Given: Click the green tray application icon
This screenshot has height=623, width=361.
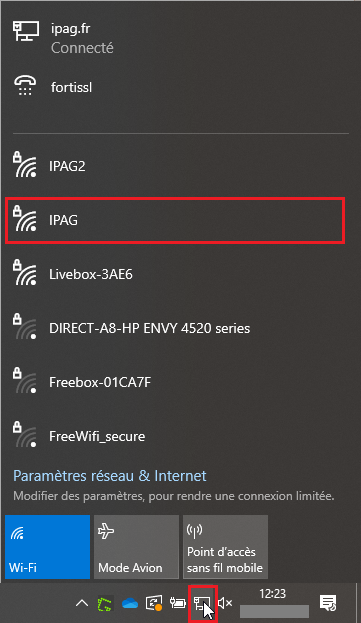Looking at the screenshot, I should tap(106, 603).
